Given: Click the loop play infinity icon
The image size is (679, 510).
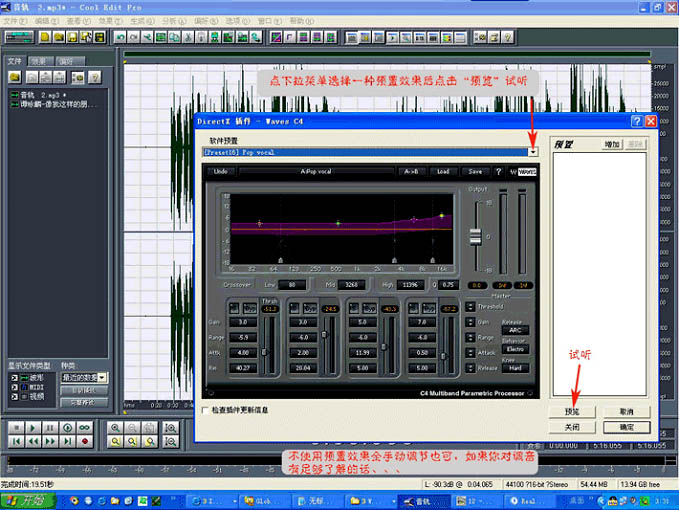Looking at the screenshot, I should pos(86,427).
